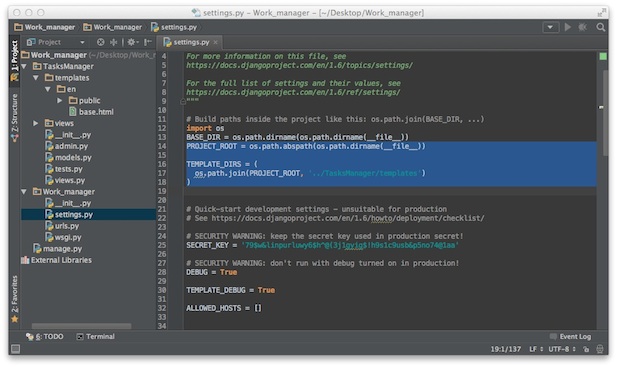Screen dimensions: 617x367
Task: Click the Run (play) toolbar icon
Action: click(x=567, y=27)
